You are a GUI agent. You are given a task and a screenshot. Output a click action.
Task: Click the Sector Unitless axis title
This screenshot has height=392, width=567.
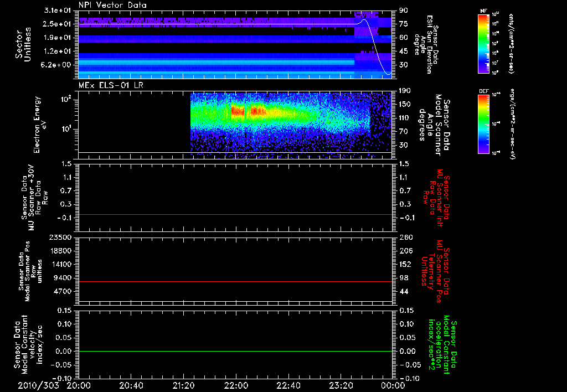(23, 44)
